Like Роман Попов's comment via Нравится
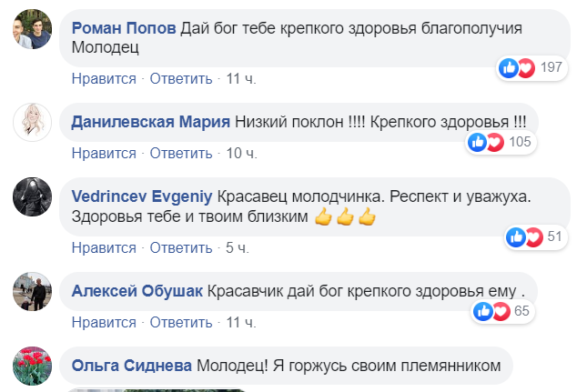Image resolution: width=587 pixels, height=392 pixels. [x=104, y=78]
